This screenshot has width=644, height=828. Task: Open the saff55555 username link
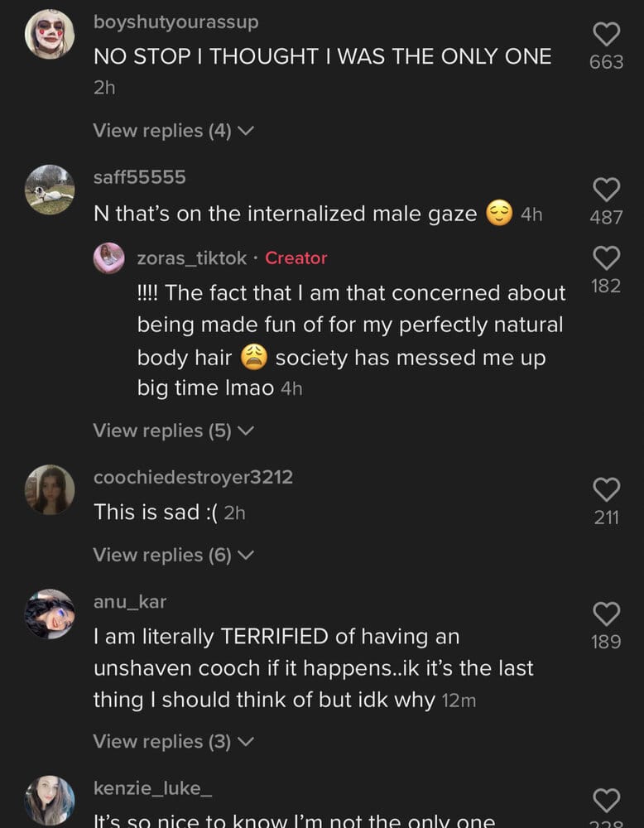tap(139, 177)
